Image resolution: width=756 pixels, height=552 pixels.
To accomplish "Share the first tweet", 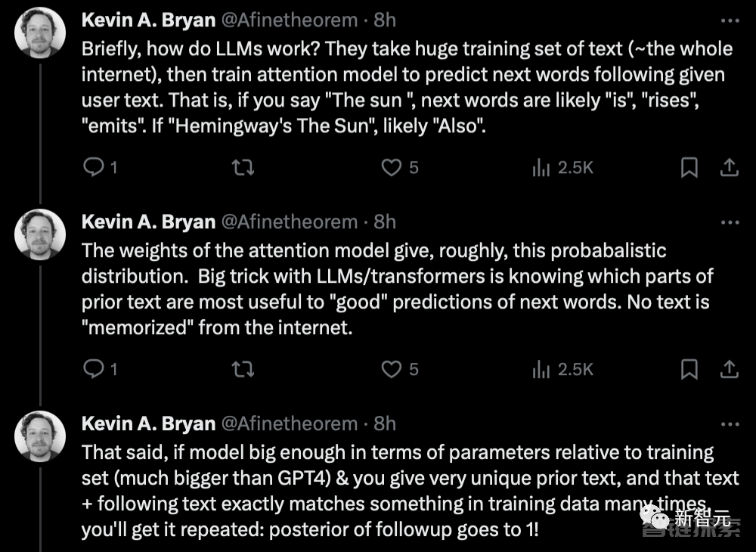I will 729,167.
